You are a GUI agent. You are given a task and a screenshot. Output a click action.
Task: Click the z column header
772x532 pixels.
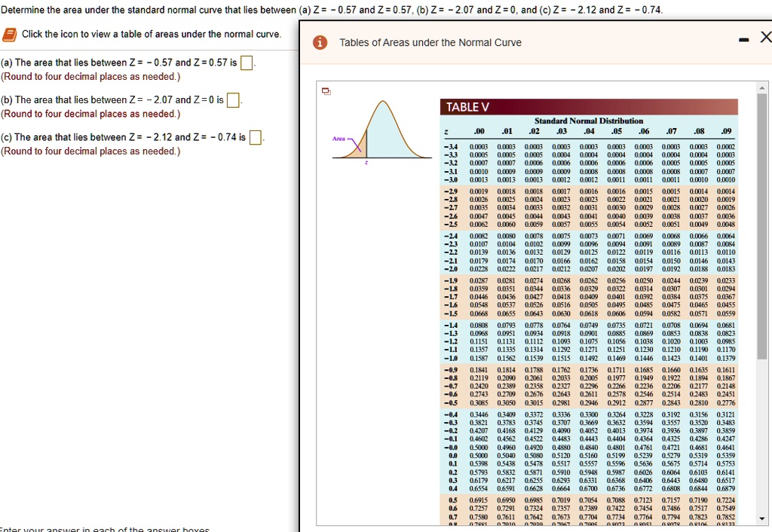pos(446,131)
